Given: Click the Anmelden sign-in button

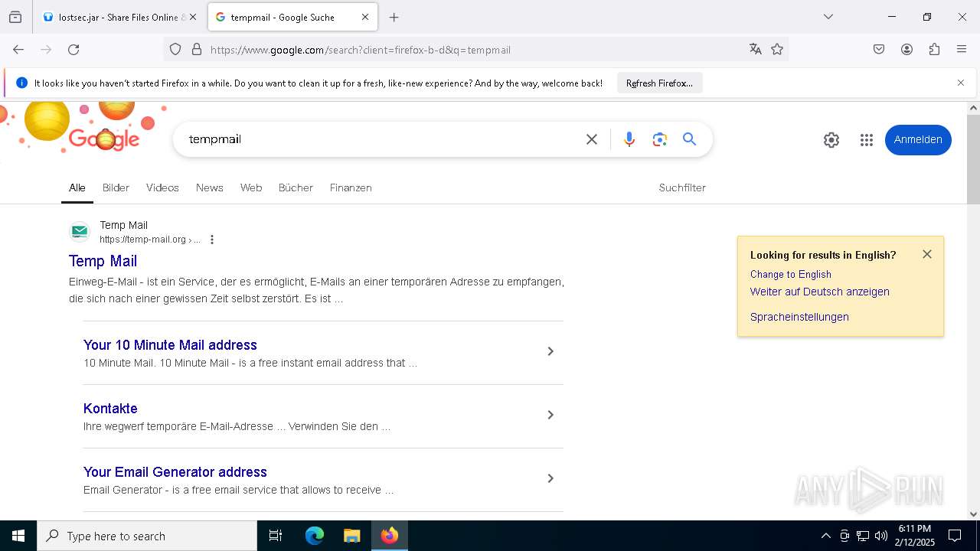Looking at the screenshot, I should 918,140.
